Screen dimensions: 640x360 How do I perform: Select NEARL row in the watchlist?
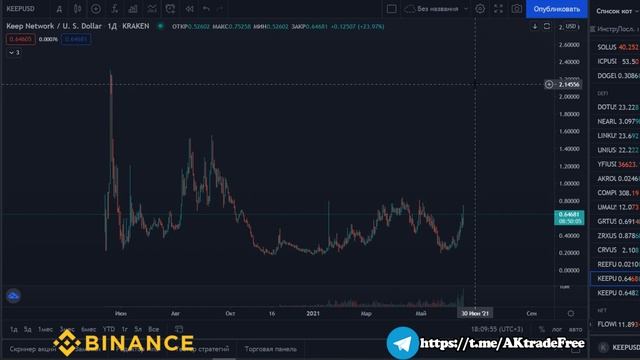tap(616, 121)
